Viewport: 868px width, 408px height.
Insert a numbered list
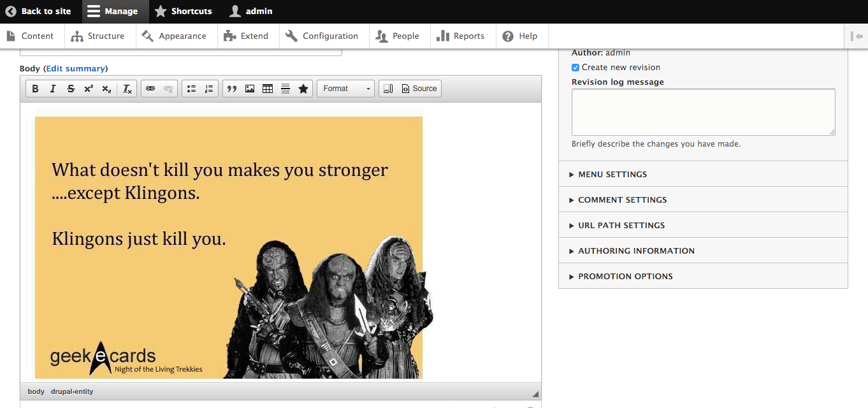209,89
